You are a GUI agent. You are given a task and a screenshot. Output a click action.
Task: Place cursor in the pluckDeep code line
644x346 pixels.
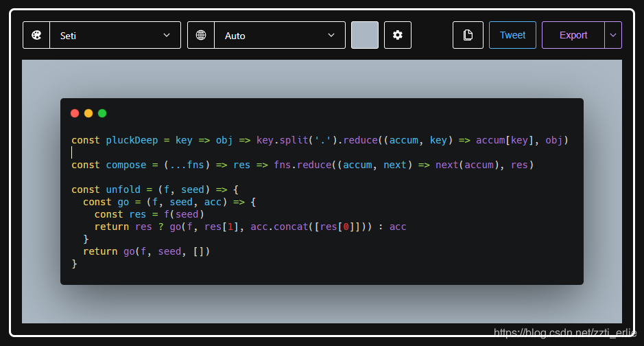click(320, 140)
